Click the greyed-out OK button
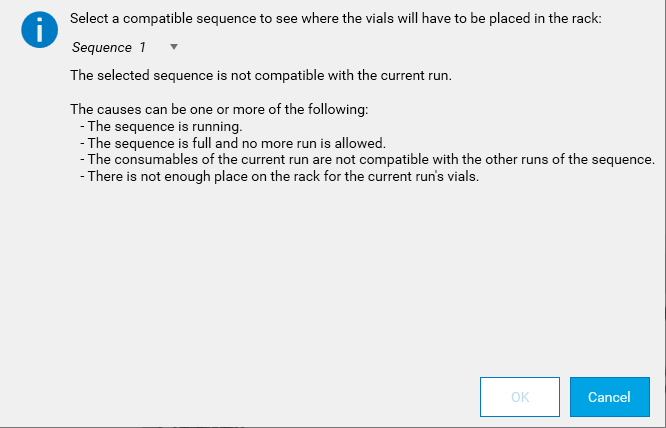This screenshot has height=428, width=666. 520,397
